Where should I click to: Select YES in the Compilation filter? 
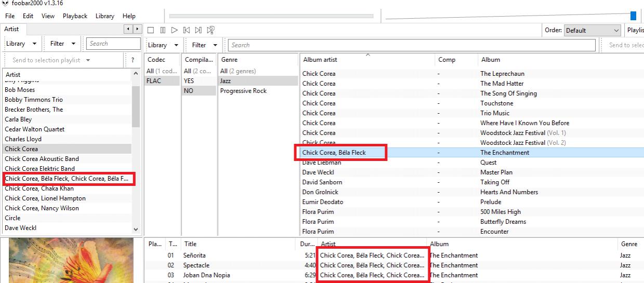tap(188, 81)
